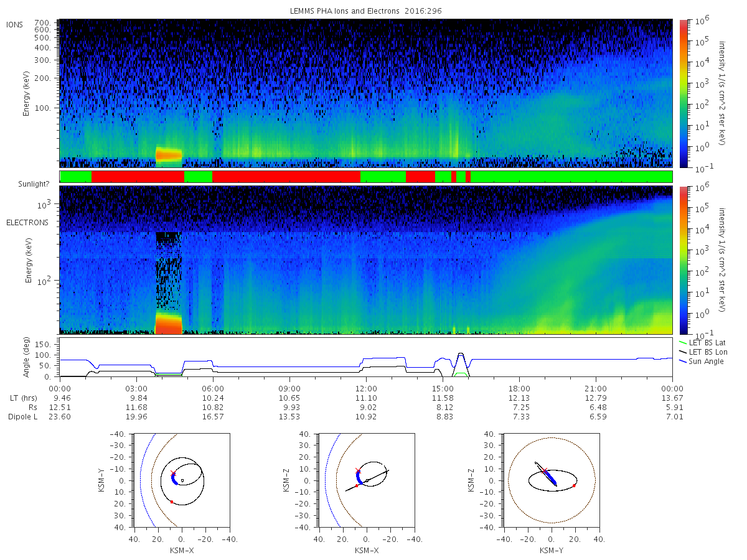Click the 09:00 time axis label
Image resolution: width=747 pixels, height=560 pixels.
(x=289, y=388)
